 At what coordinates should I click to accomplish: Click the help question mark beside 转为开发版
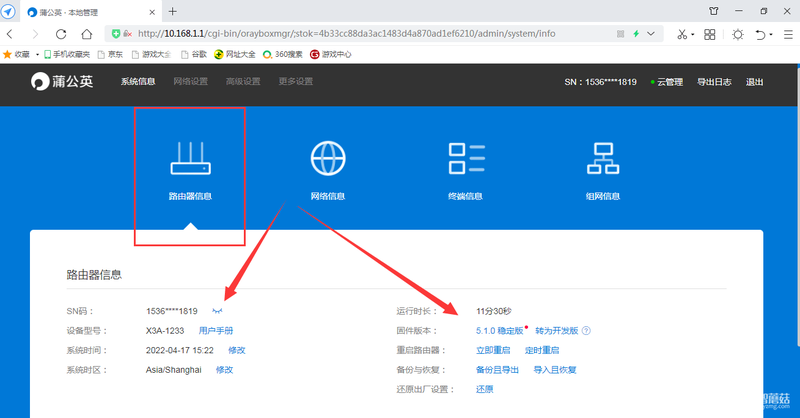click(x=586, y=331)
